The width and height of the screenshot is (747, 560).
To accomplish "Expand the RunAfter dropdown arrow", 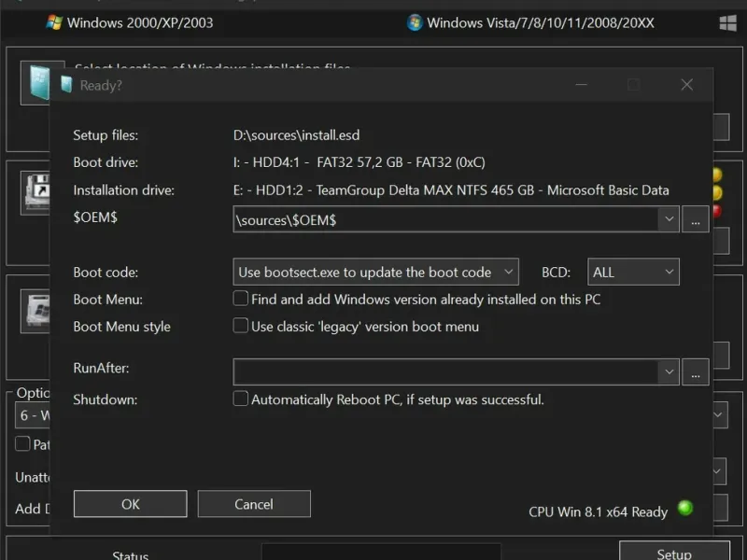I will coord(669,371).
